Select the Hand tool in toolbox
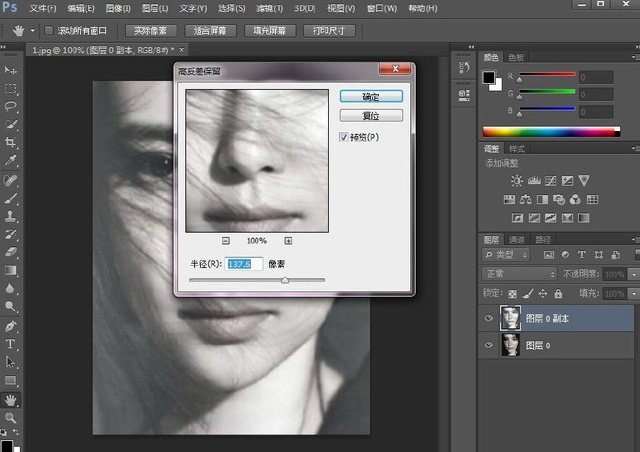The image size is (640, 452). pos(11,400)
